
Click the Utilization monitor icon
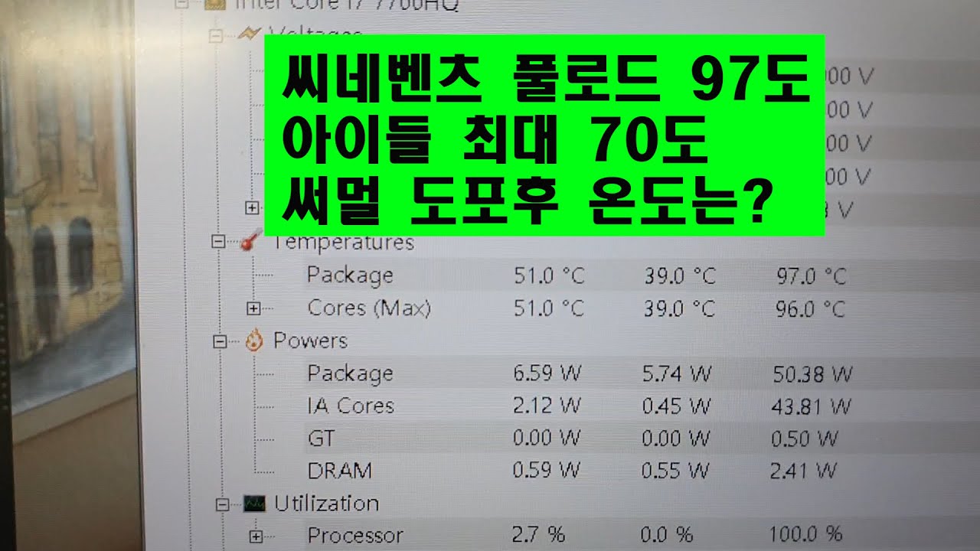pyautogui.click(x=254, y=504)
